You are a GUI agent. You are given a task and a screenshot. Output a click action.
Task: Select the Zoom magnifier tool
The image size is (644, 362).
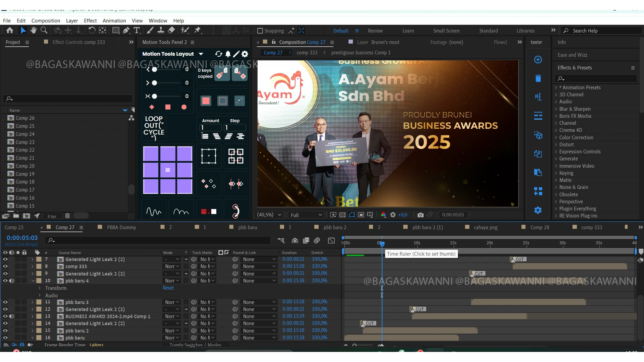click(44, 31)
